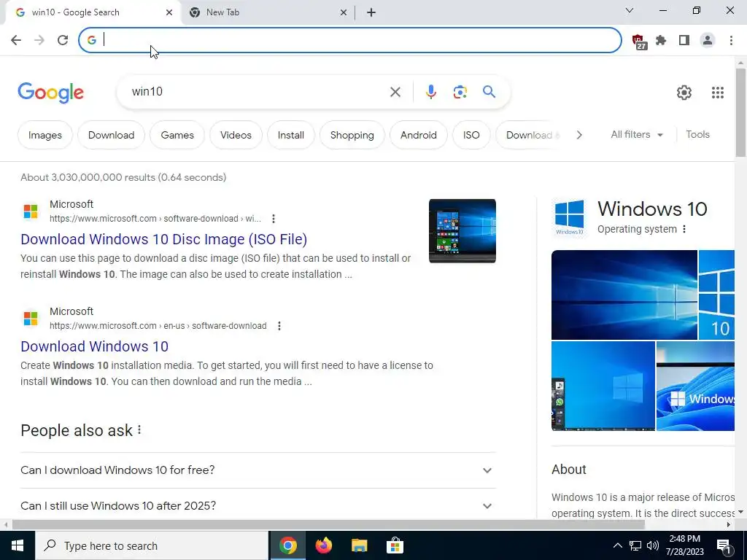This screenshot has width=747, height=560.
Task: Open the Download Windows 10 result link
Action: click(x=94, y=346)
